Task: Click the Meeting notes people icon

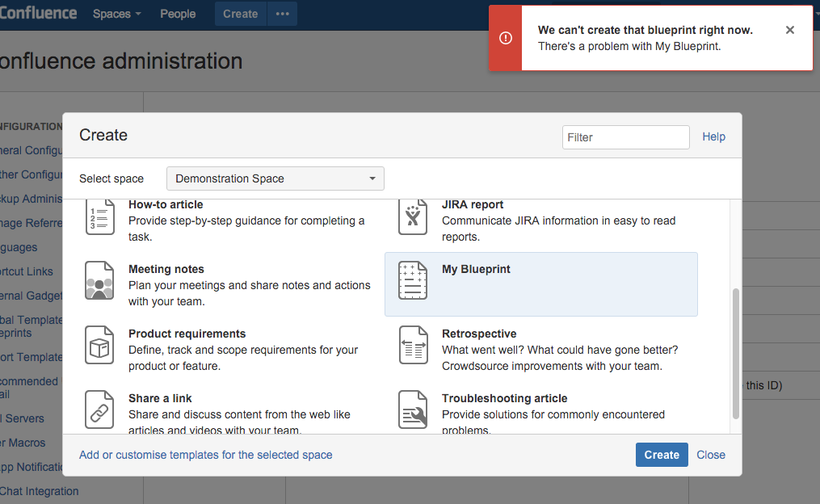Action: click(x=99, y=281)
